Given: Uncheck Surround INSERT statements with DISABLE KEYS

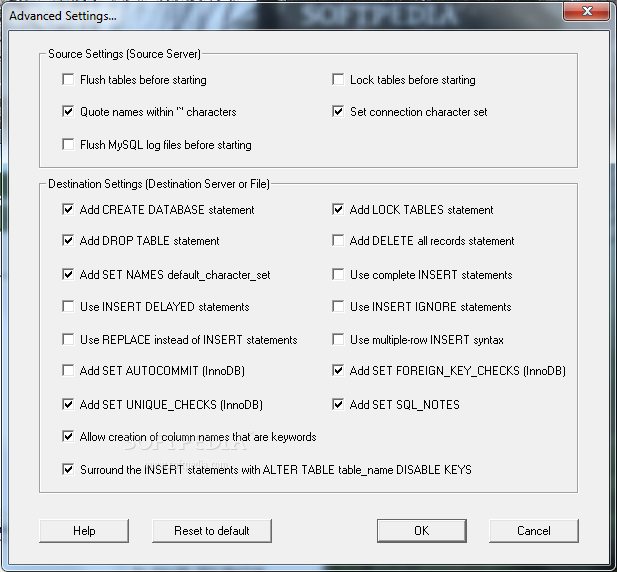Looking at the screenshot, I should coord(68,469).
